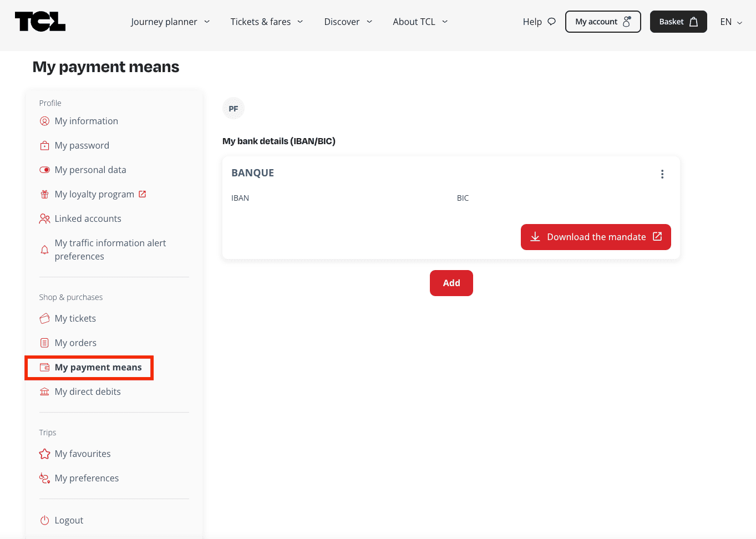Open the EN language dropdown
This screenshot has width=756, height=539.
click(x=732, y=22)
